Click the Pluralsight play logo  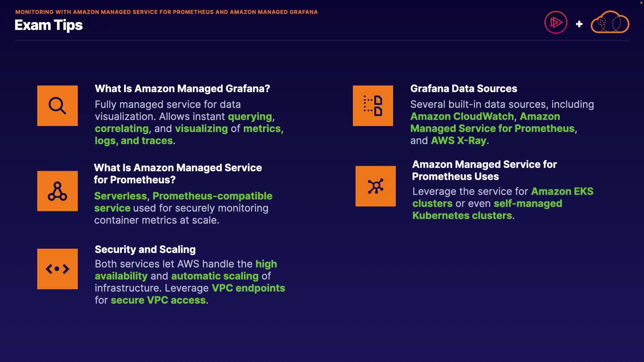pos(556,23)
